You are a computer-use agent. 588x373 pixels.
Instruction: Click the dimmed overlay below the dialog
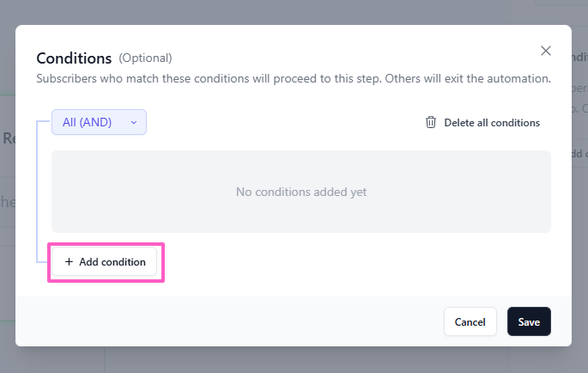(294, 360)
